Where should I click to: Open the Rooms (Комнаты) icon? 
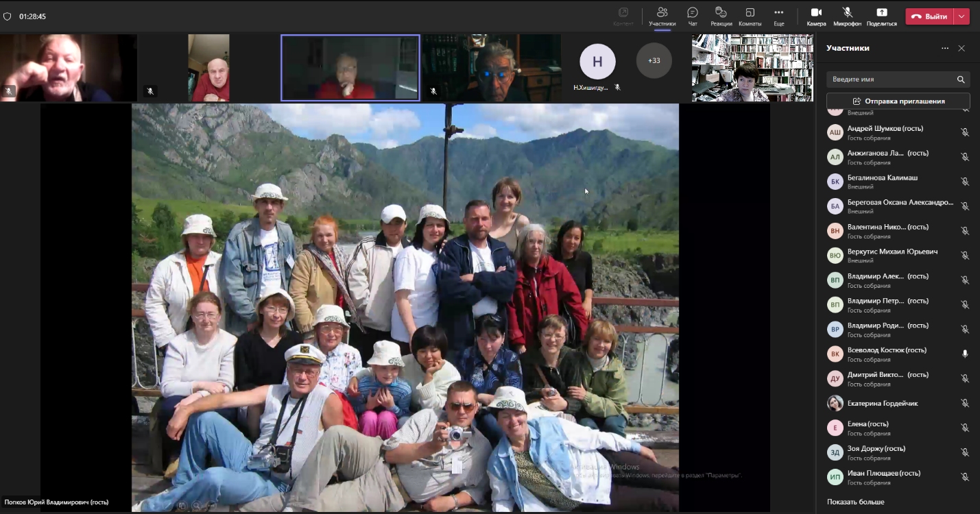(750, 16)
